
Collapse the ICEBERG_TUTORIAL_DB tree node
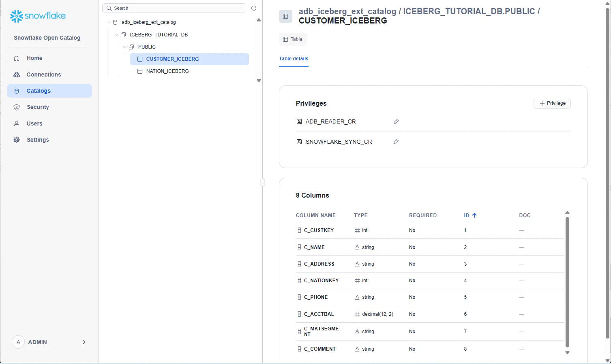[116, 35]
